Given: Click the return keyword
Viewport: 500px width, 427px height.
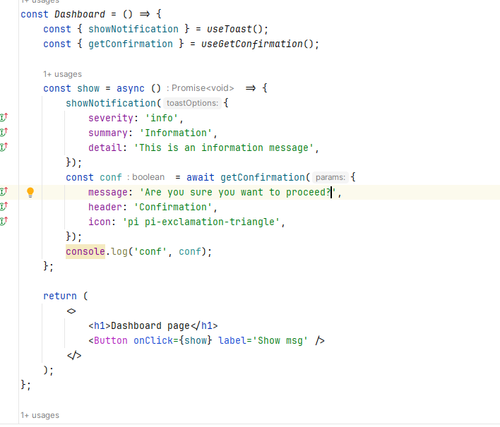Looking at the screenshot, I should 60,296.
